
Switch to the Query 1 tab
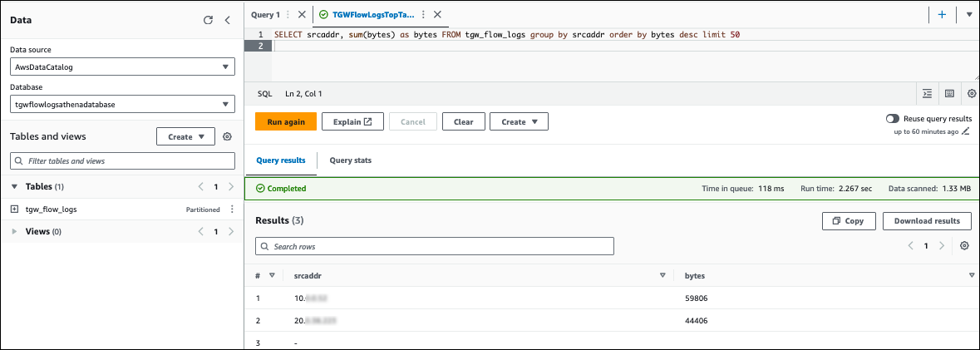coord(266,14)
